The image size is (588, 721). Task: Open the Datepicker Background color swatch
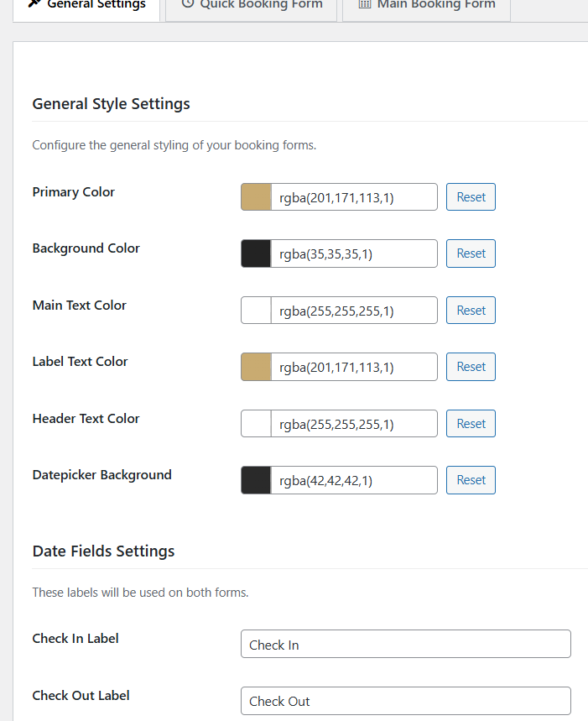coord(255,479)
